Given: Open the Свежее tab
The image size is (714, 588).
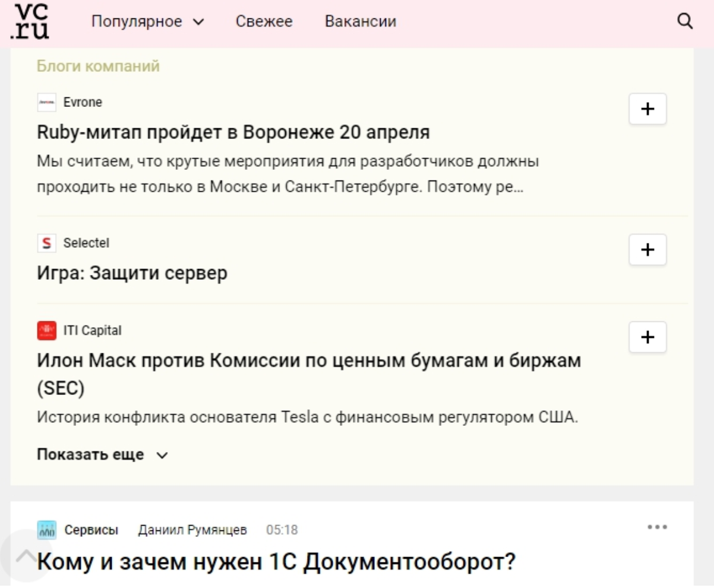Looking at the screenshot, I should click(x=264, y=22).
